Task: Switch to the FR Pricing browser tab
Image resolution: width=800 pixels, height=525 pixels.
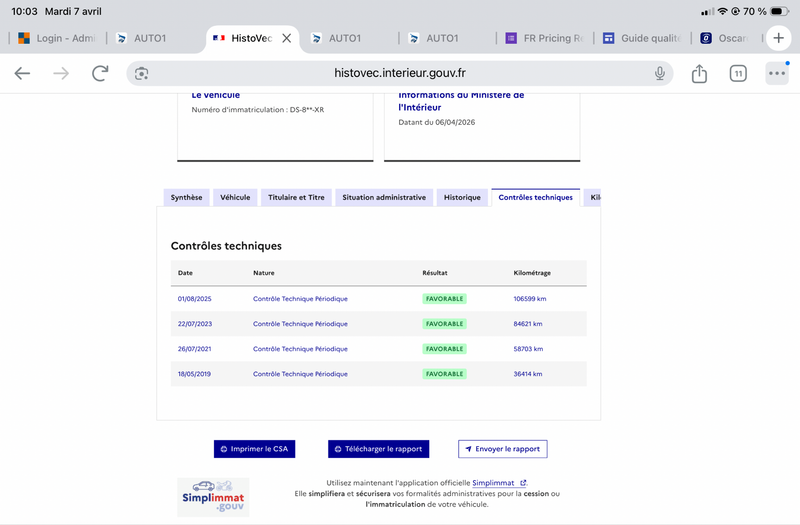Action: [x=544, y=38]
